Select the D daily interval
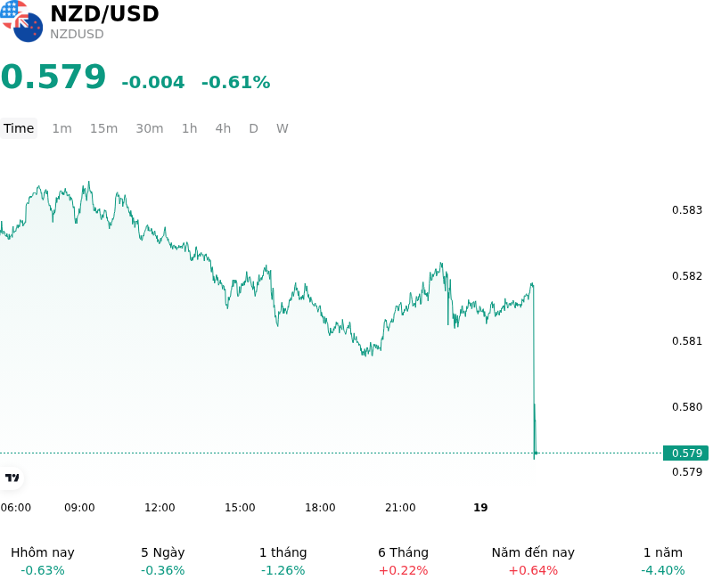 253,128
